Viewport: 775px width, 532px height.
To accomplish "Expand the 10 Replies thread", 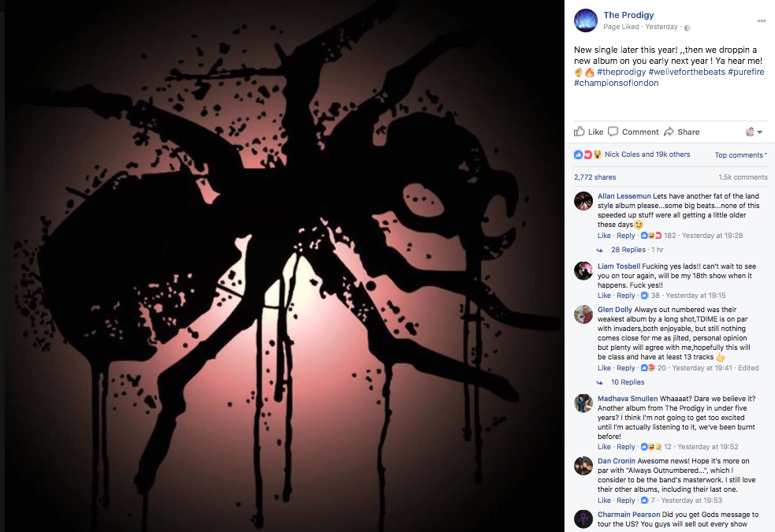I will (x=628, y=382).
